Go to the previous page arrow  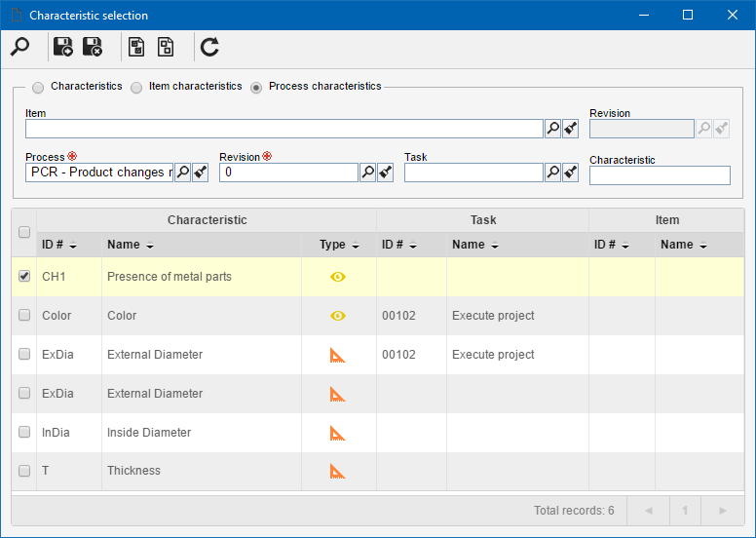coord(649,511)
